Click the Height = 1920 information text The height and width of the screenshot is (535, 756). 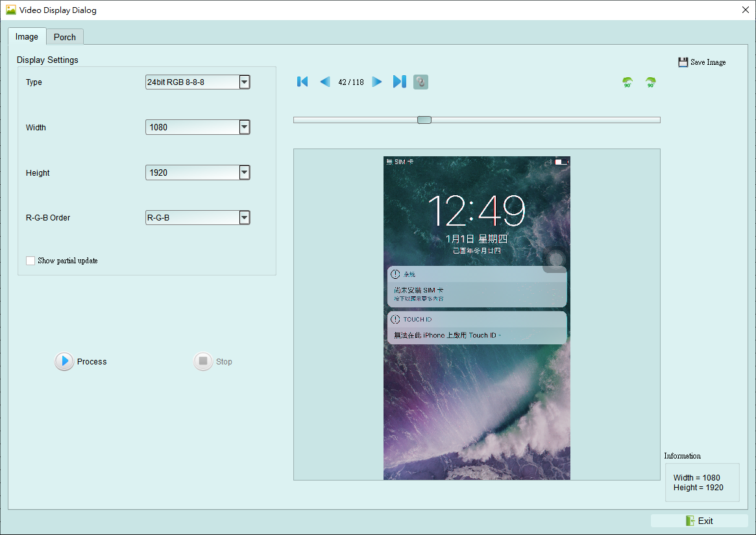click(x=699, y=488)
